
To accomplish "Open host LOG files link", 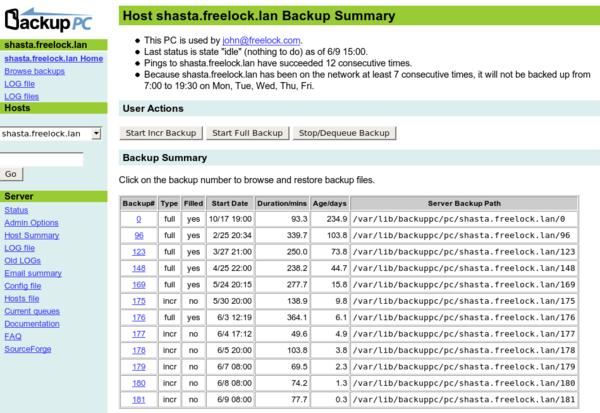I will 21,96.
